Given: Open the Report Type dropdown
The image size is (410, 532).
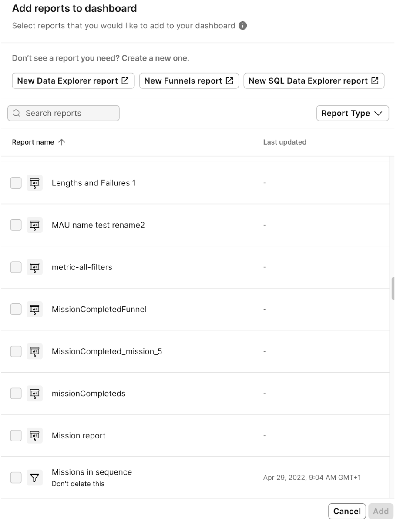Looking at the screenshot, I should [x=352, y=113].
